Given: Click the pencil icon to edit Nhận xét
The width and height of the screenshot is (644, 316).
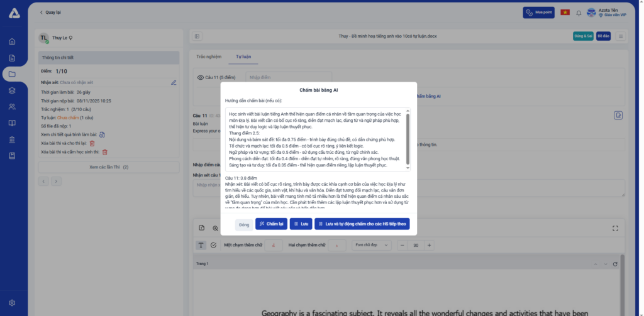Looking at the screenshot, I should click(174, 82).
